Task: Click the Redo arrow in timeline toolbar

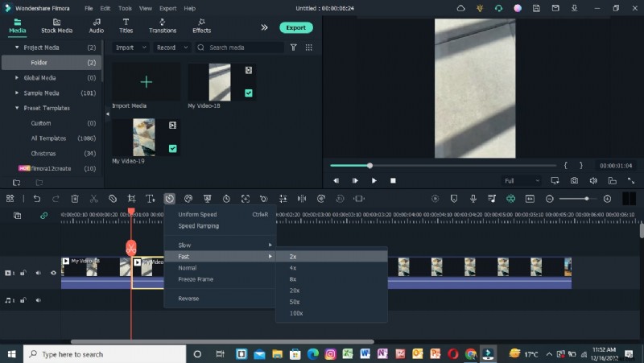Action: tap(56, 199)
